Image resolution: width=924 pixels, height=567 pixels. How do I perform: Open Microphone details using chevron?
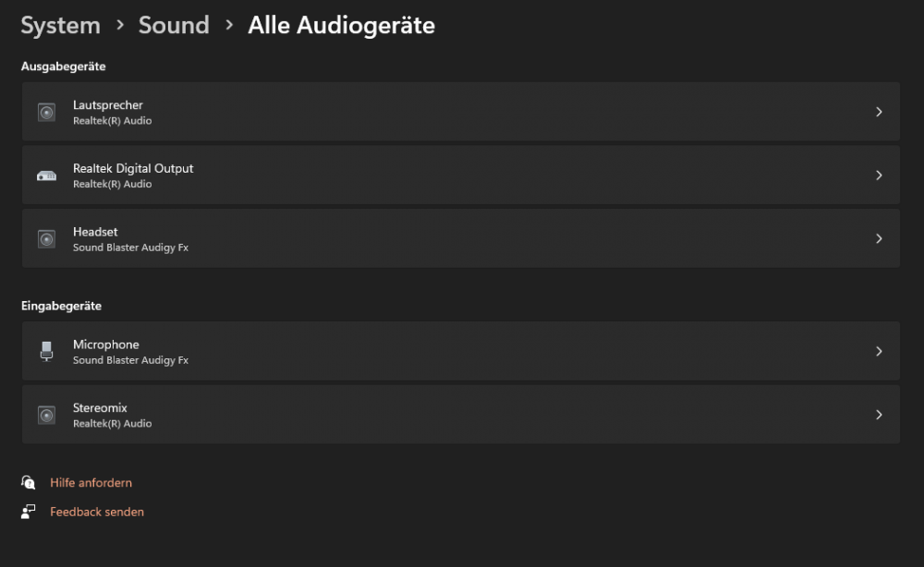pyautogui.click(x=879, y=351)
